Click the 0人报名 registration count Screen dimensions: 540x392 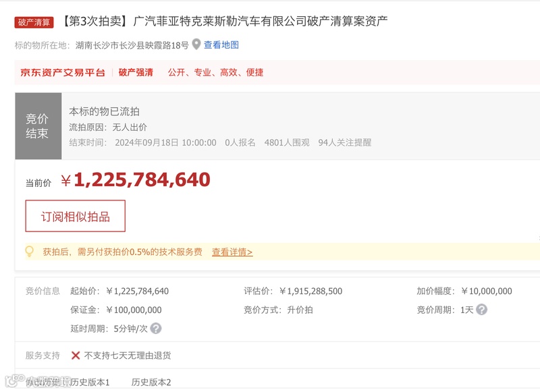240,142
